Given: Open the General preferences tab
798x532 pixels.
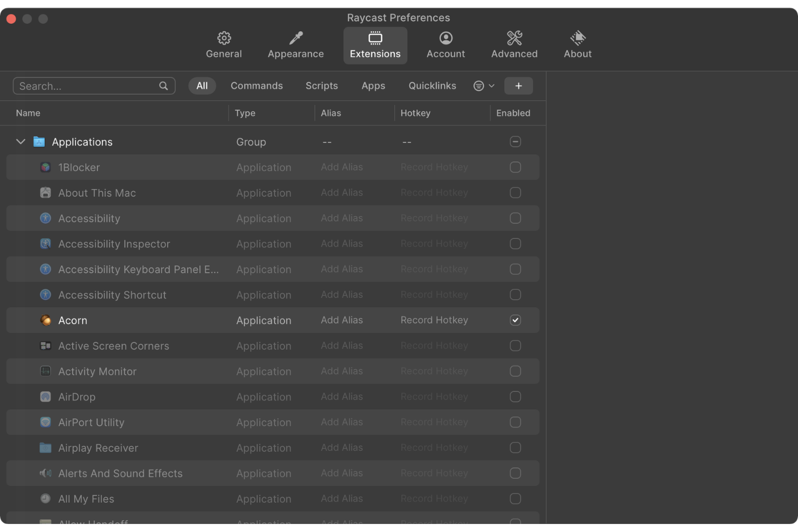Looking at the screenshot, I should pyautogui.click(x=224, y=45).
